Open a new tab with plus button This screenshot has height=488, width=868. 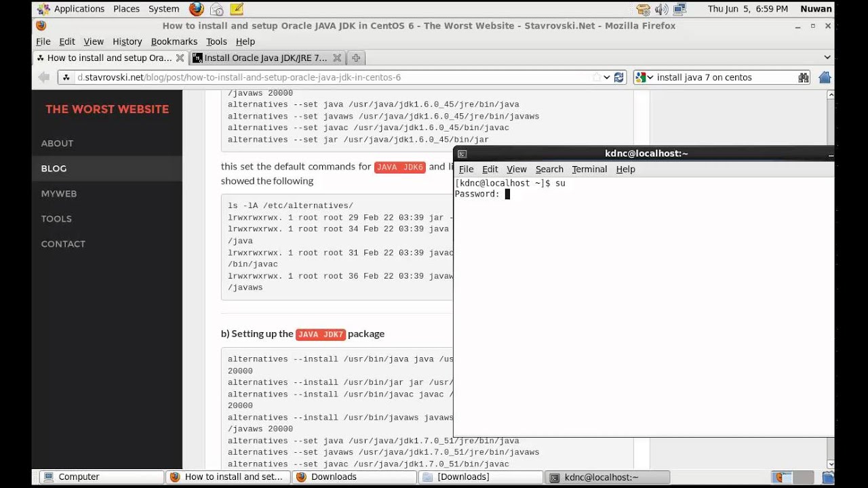[x=356, y=58]
